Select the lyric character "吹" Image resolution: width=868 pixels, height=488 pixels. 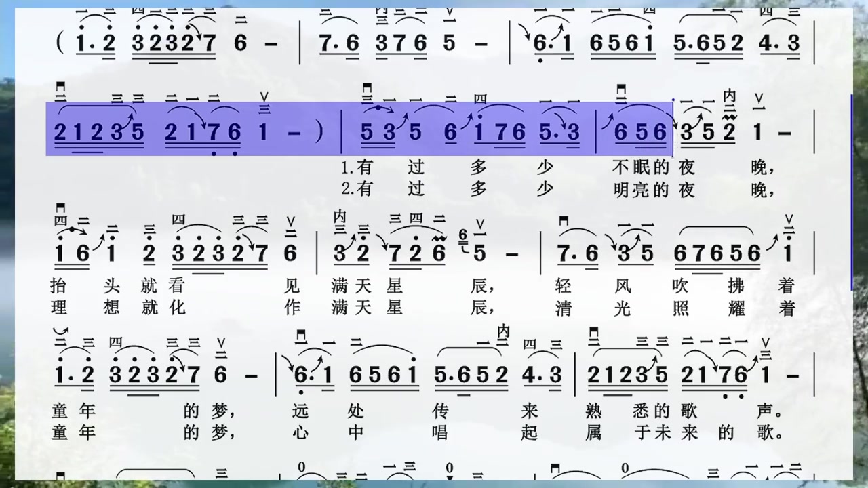(680, 287)
